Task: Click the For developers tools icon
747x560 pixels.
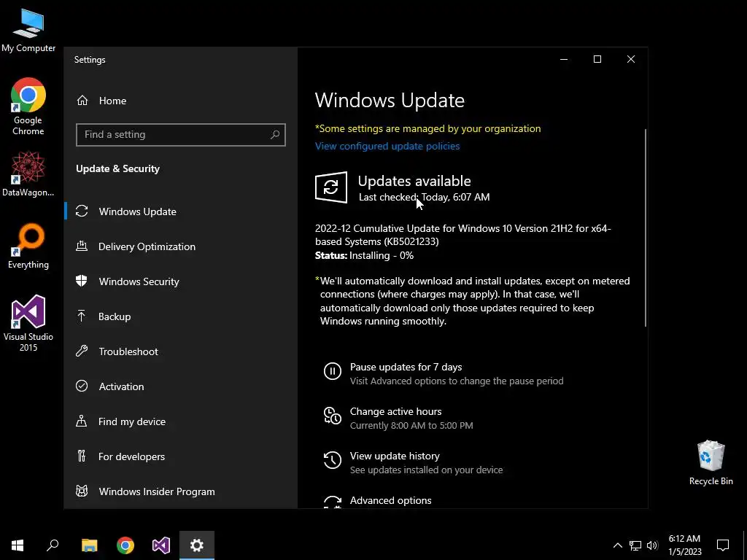Action: coord(82,456)
